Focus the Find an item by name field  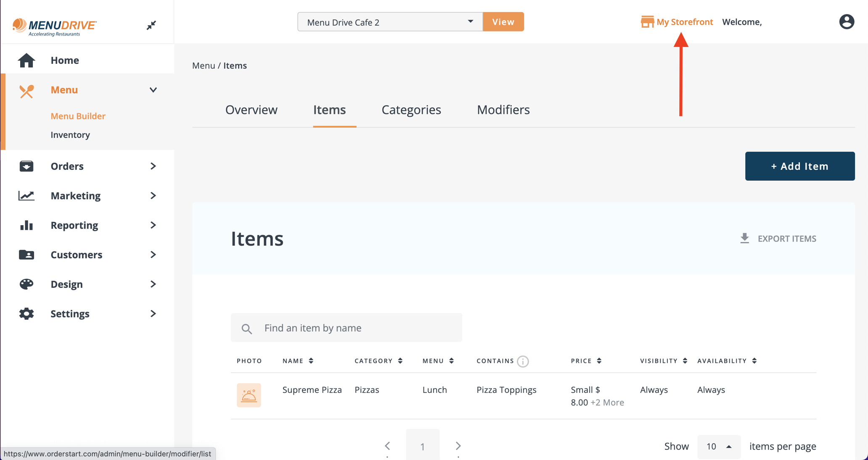[x=347, y=328]
